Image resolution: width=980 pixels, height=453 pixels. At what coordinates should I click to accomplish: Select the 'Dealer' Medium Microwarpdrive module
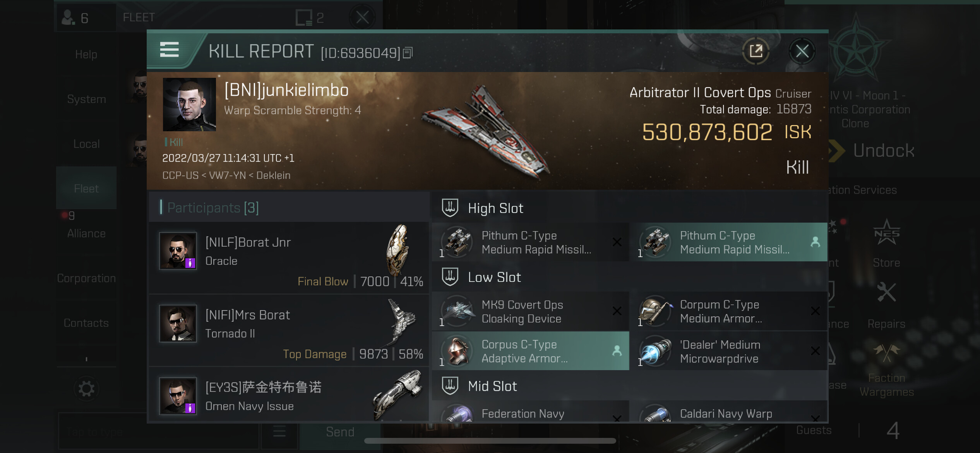(728, 351)
